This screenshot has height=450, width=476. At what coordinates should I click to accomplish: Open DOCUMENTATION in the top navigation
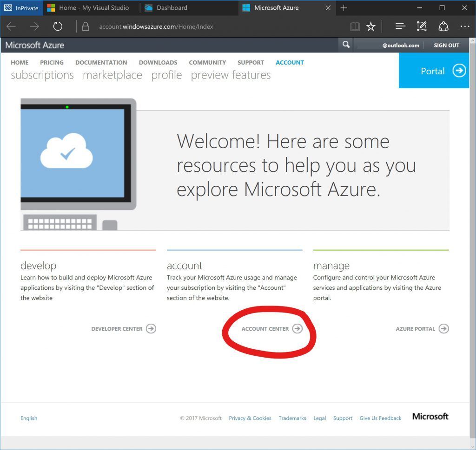pyautogui.click(x=101, y=63)
